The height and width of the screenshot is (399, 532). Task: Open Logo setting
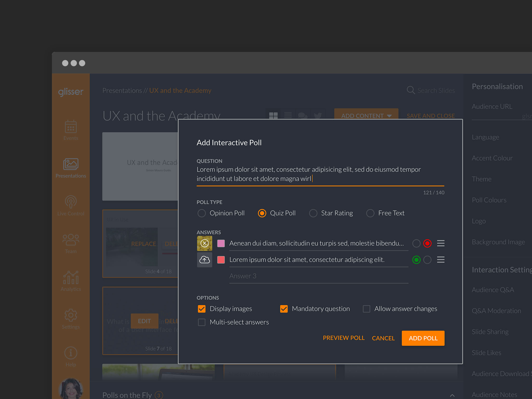tap(478, 221)
